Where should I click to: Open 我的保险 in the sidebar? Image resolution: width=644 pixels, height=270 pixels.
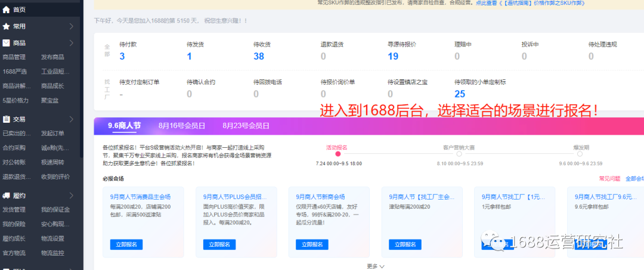[14, 224]
